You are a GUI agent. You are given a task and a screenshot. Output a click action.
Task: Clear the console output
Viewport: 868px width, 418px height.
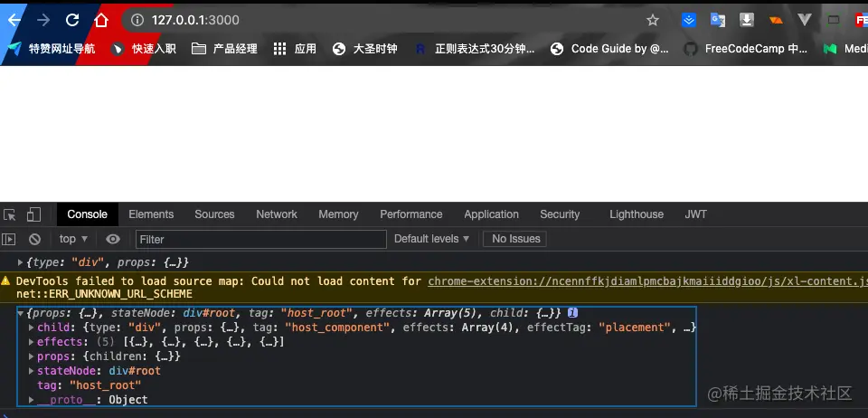click(x=35, y=239)
